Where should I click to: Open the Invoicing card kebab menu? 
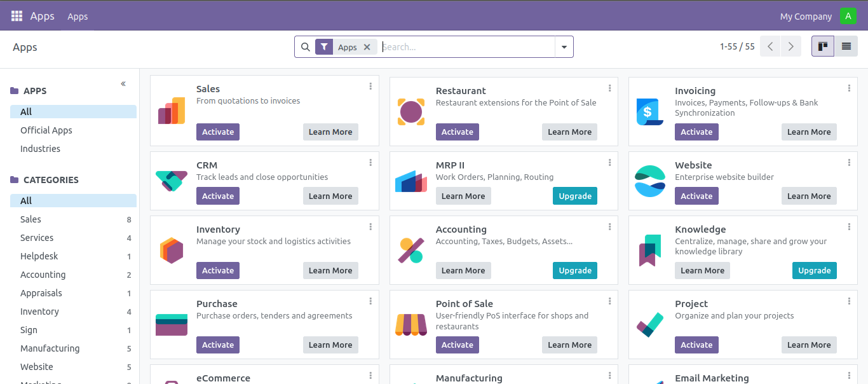tap(849, 88)
